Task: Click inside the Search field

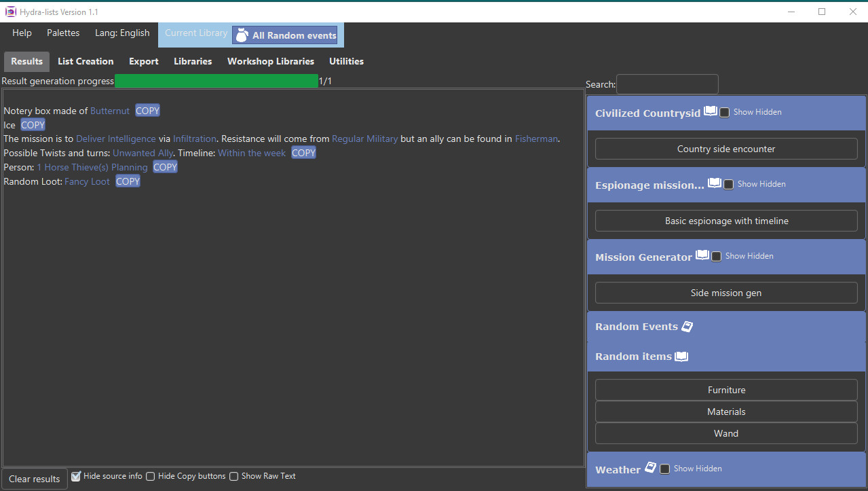Action: click(x=666, y=84)
